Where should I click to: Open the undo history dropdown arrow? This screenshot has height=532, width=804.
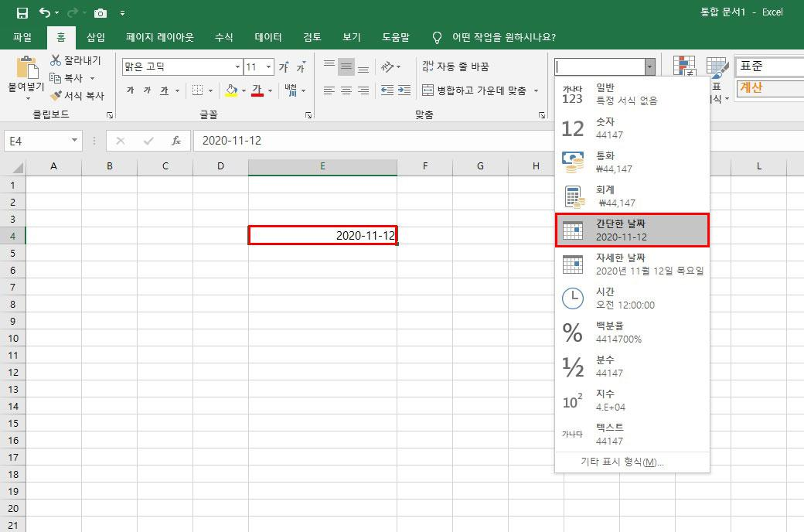pos(57,13)
